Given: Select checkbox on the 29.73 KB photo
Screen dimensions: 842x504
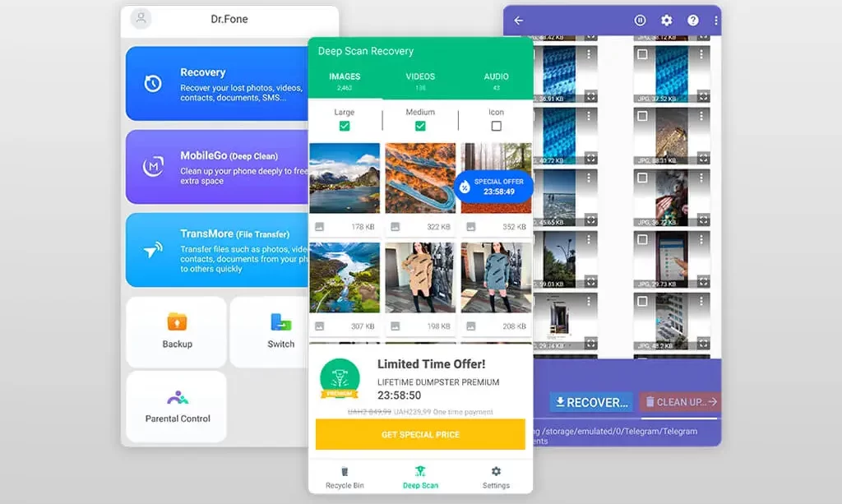Looking at the screenshot, I should coord(642,239).
